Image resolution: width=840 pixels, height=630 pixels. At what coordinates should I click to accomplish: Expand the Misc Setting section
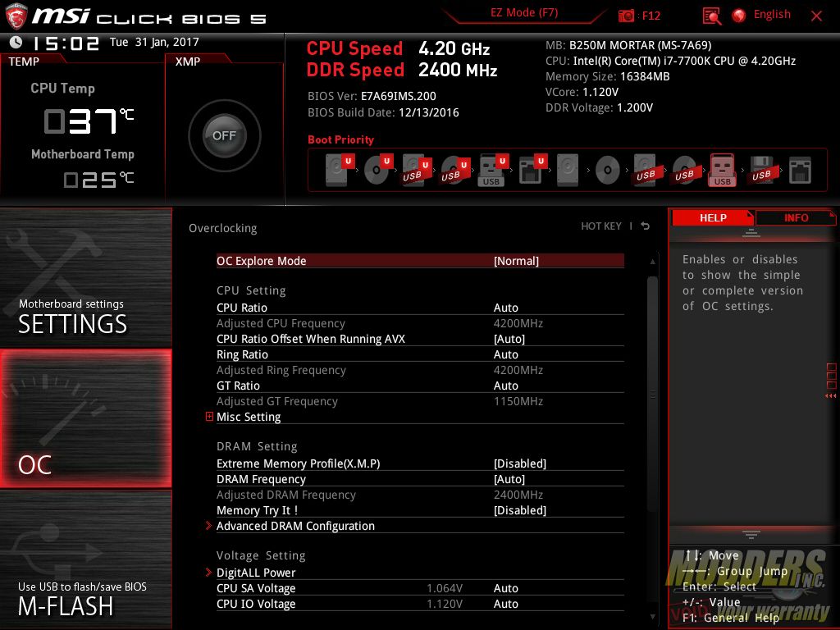pos(210,417)
